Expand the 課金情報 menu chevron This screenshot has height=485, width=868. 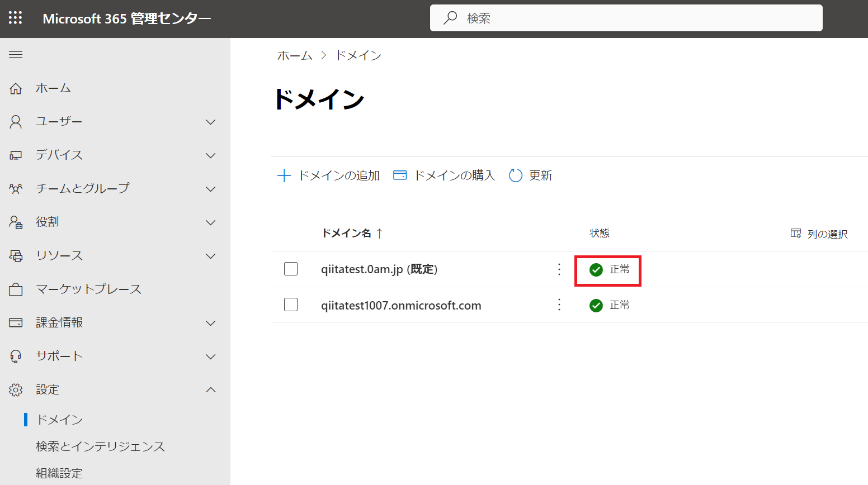point(211,323)
